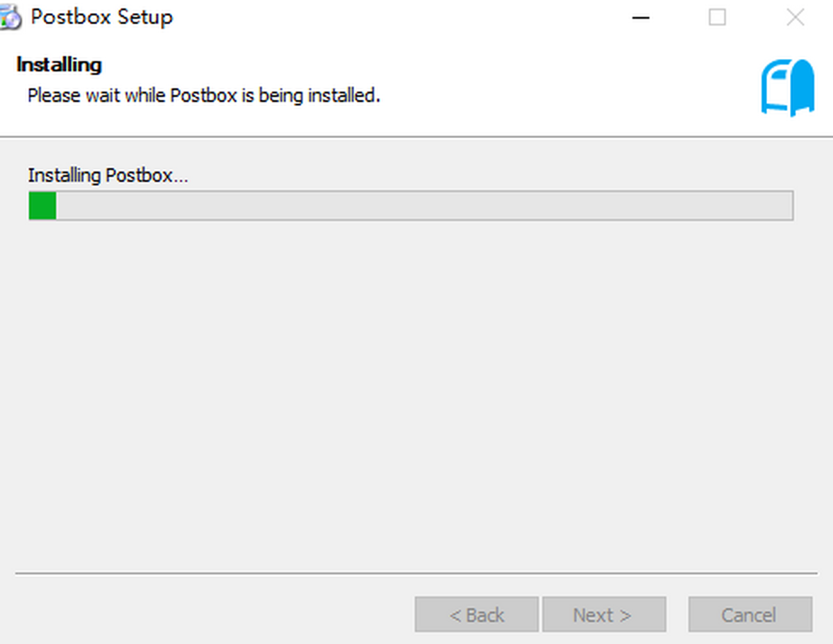Click empty space left of Back button
Viewport: 833px width, 644px height.
coord(208,614)
